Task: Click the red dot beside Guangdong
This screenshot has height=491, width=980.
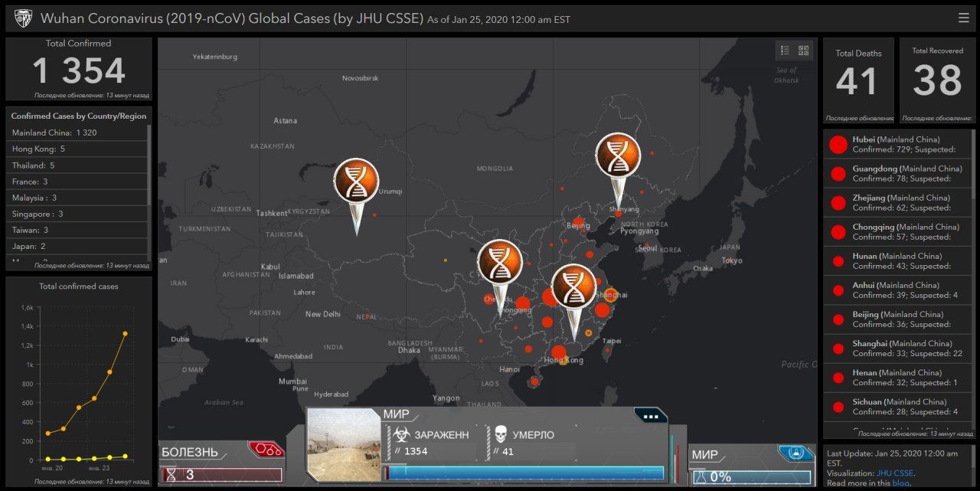Action: (x=838, y=173)
